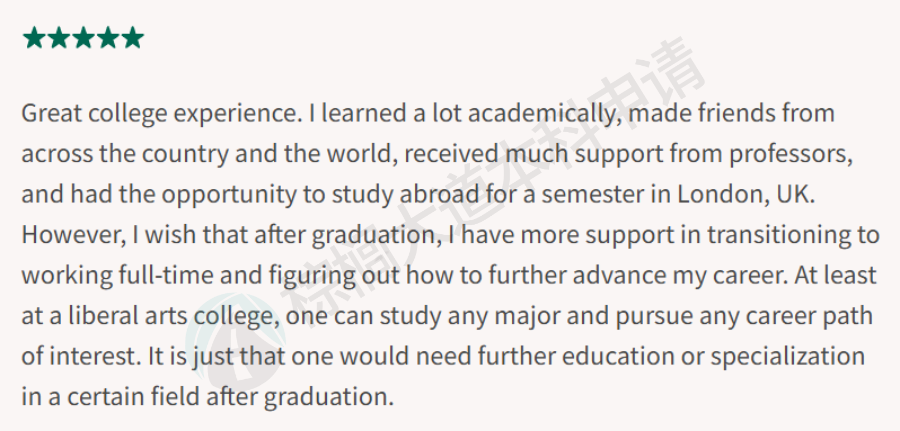Click the second green rating star
This screenshot has width=900, height=431.
[x=59, y=38]
